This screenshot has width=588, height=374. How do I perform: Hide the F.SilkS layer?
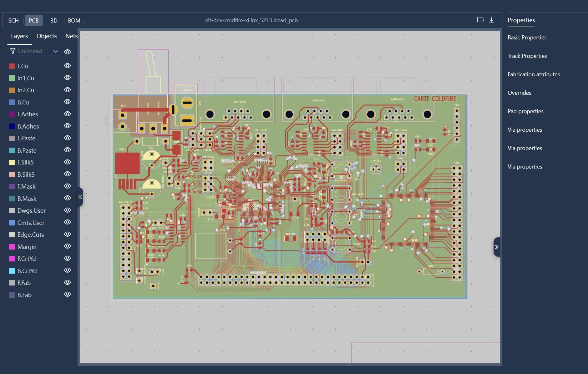[x=67, y=162]
